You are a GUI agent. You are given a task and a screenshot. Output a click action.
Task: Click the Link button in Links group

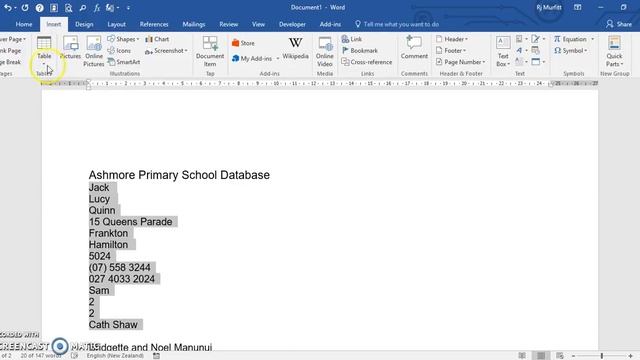click(352, 39)
